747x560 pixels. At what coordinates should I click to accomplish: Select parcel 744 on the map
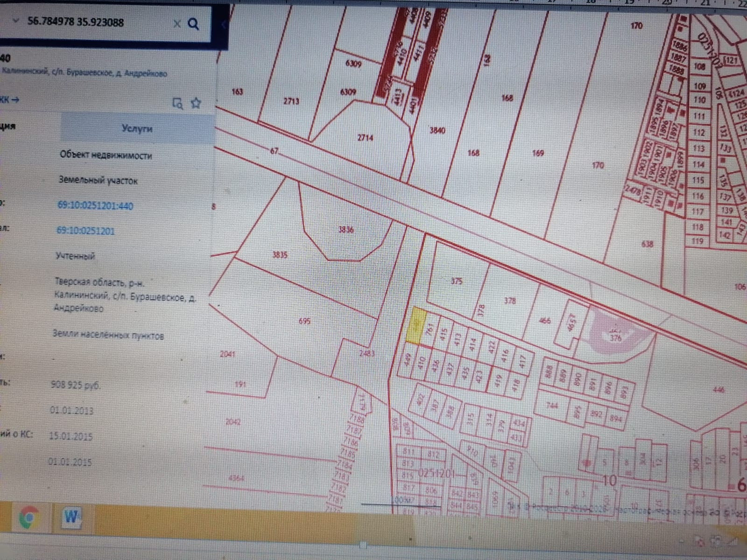552,405
